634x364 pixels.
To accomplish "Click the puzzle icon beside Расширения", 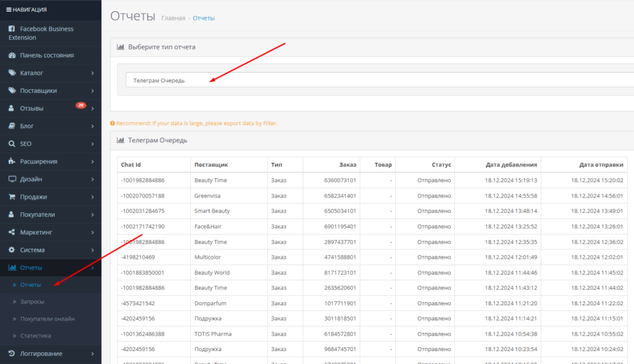I will pos(12,162).
